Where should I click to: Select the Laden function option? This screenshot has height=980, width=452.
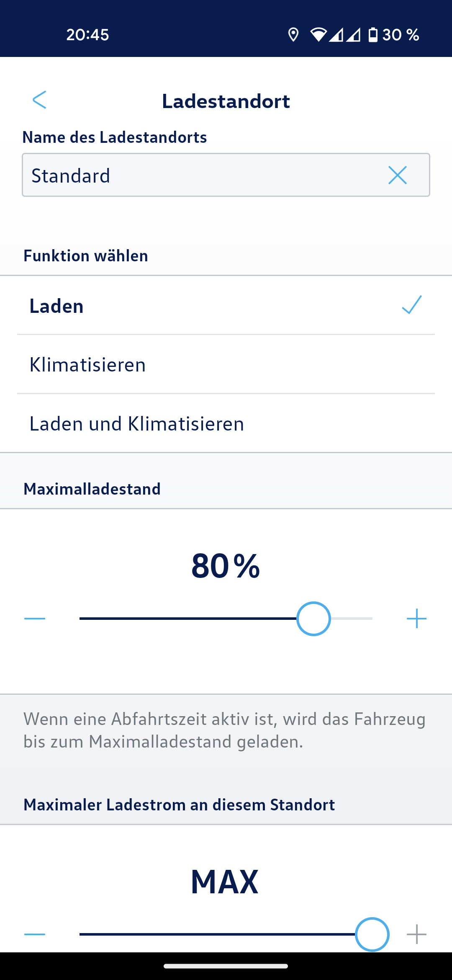click(x=57, y=306)
